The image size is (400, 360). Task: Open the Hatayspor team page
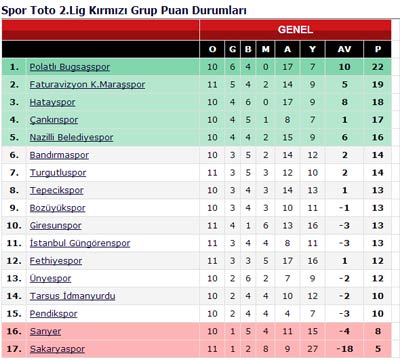(52, 102)
